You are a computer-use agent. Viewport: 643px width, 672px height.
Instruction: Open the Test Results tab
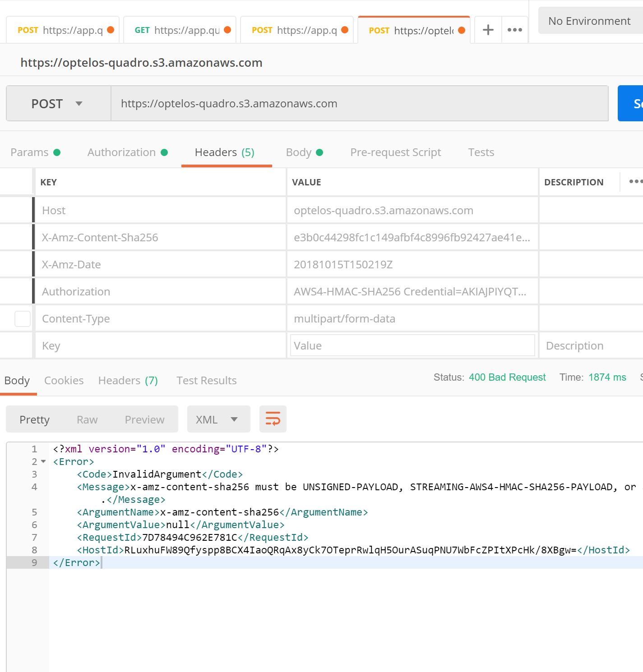coord(207,381)
